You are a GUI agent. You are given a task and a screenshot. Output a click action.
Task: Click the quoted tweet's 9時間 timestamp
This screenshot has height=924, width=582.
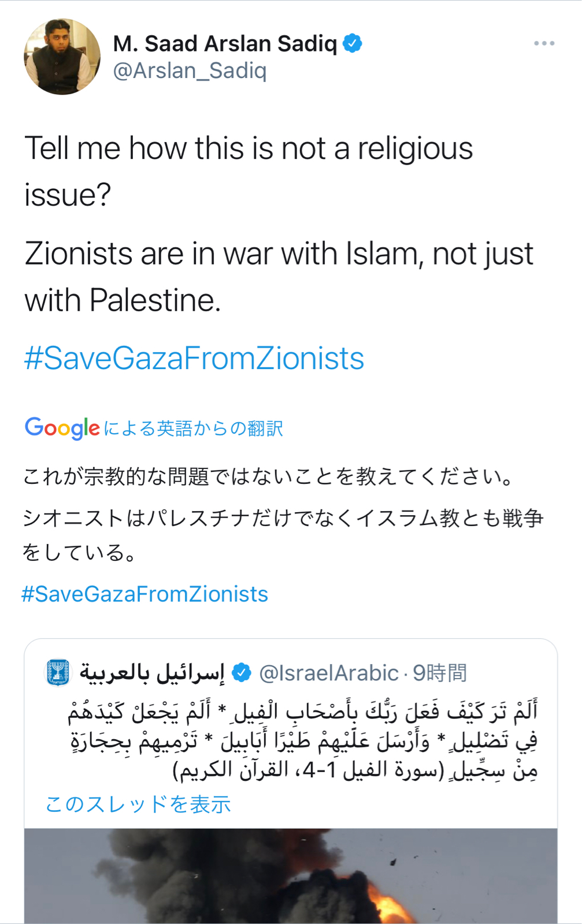click(x=440, y=673)
